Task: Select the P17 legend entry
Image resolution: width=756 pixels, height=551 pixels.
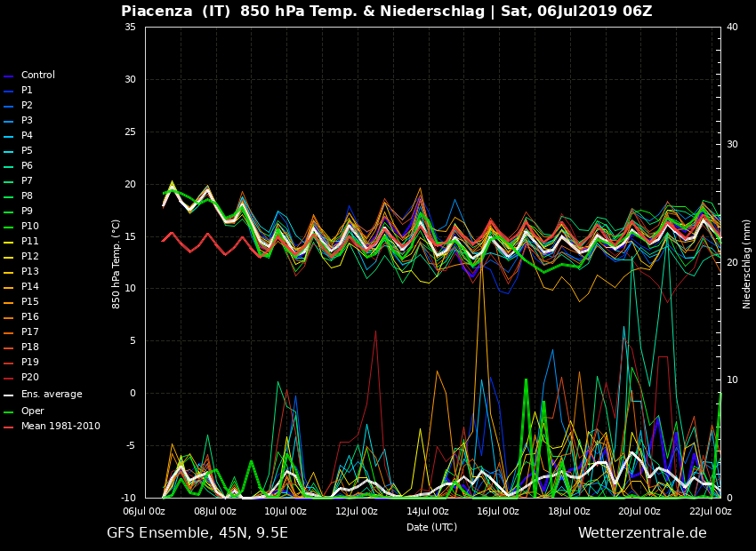Action: point(29,332)
